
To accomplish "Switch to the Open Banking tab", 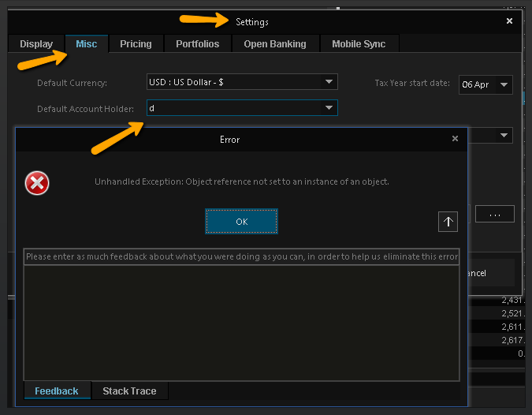I will tap(275, 44).
